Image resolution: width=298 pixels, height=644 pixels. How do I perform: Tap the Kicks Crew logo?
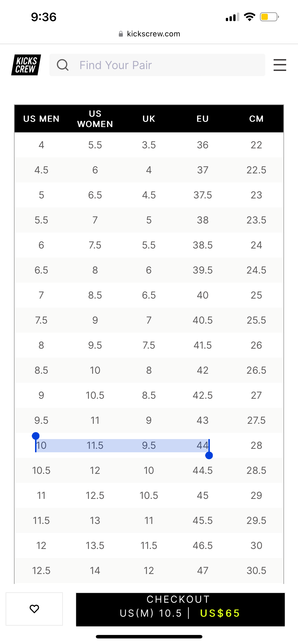tap(26, 65)
